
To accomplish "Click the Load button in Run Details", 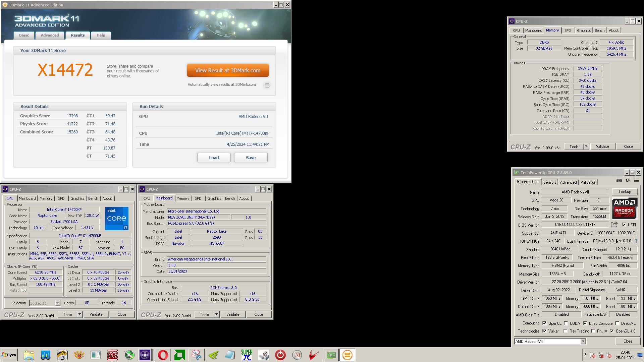I will [x=214, y=158].
